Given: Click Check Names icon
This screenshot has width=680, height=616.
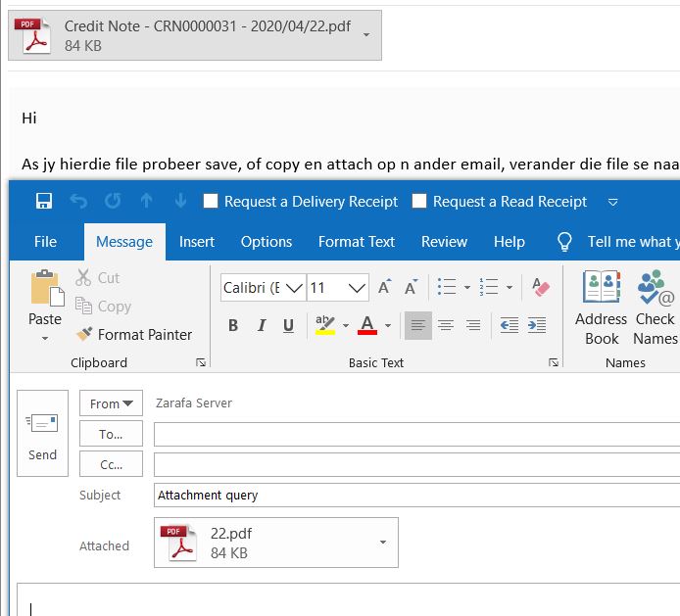Looking at the screenshot, I should pyautogui.click(x=656, y=308).
